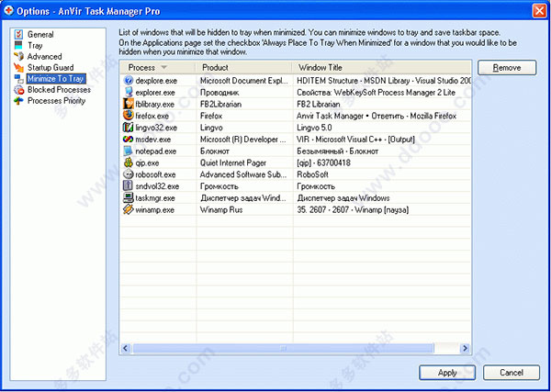
Task: Click the Processes Priority icon
Action: (x=19, y=101)
